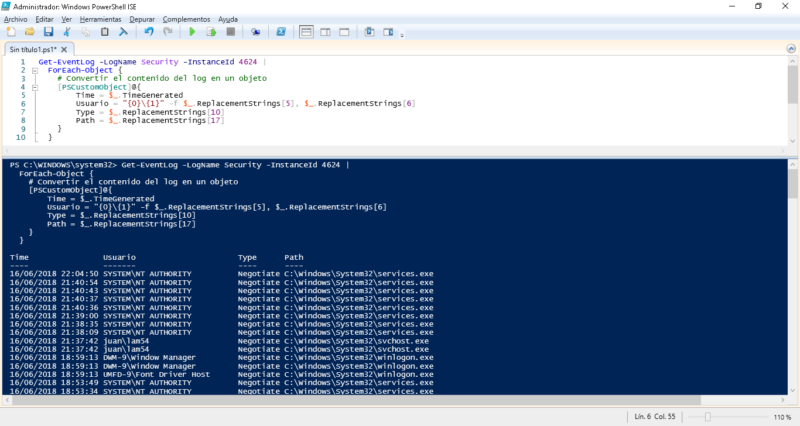Click the New script icon
The image size is (800, 426).
11,32
